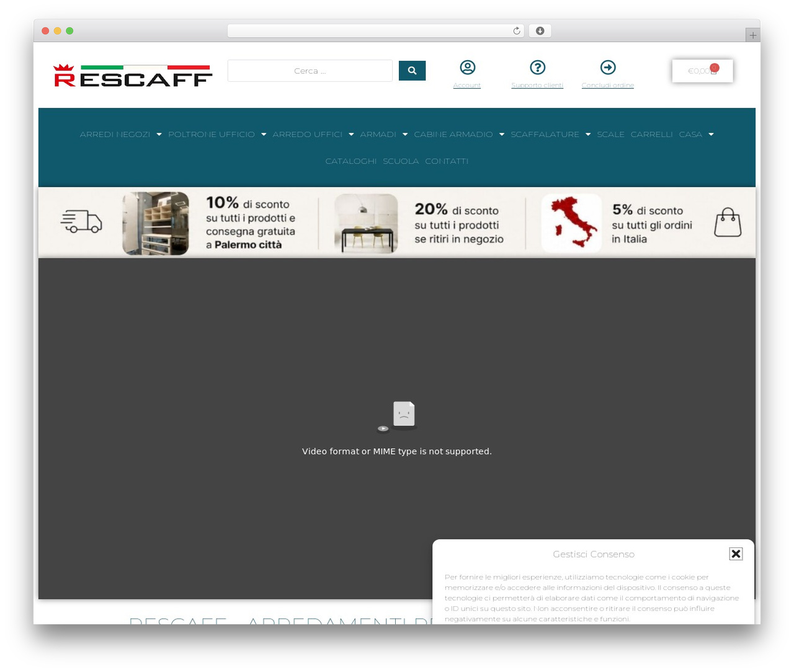Click the table photo in 20% banner
794x672 pixels.
pyautogui.click(x=366, y=223)
